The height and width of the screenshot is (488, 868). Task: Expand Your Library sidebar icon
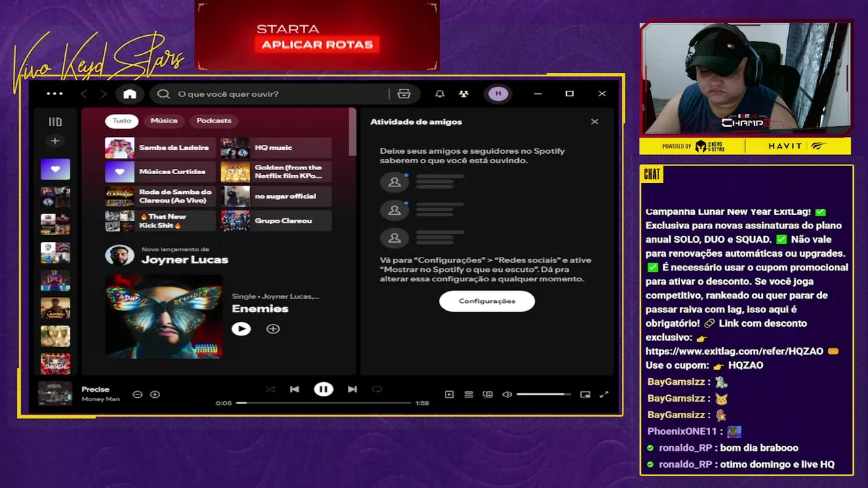(x=55, y=122)
